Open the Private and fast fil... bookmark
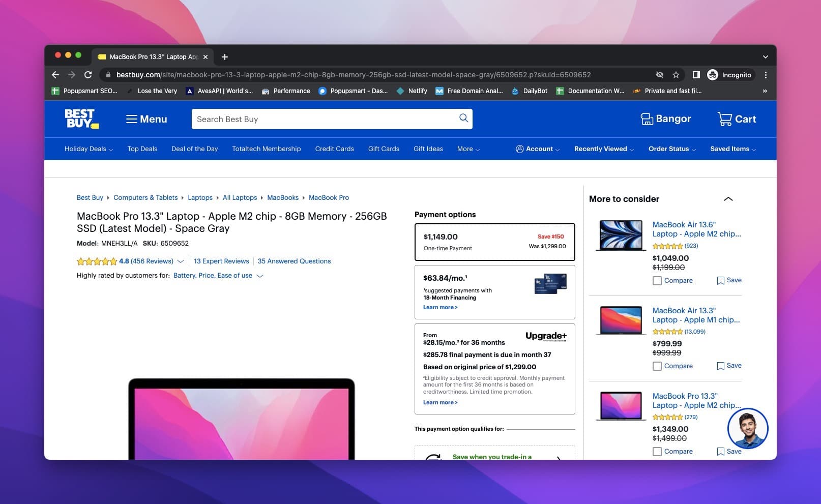The image size is (821, 504). (667, 91)
